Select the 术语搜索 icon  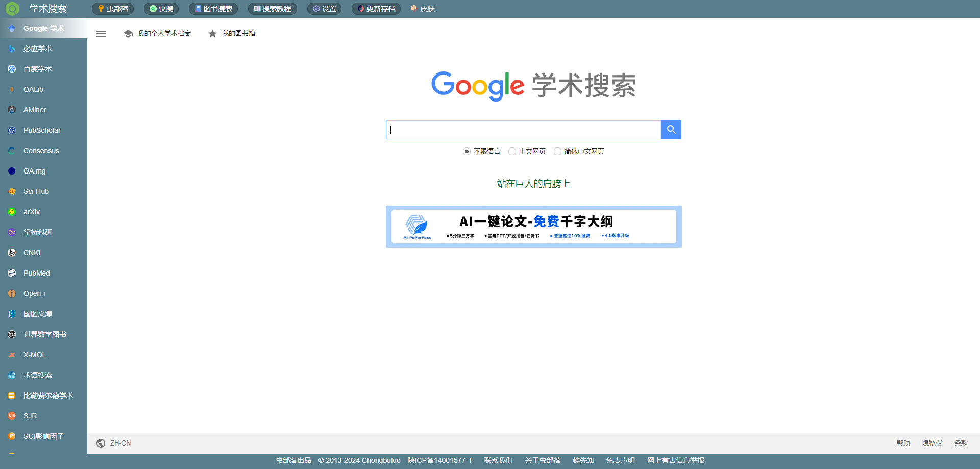[x=12, y=375]
